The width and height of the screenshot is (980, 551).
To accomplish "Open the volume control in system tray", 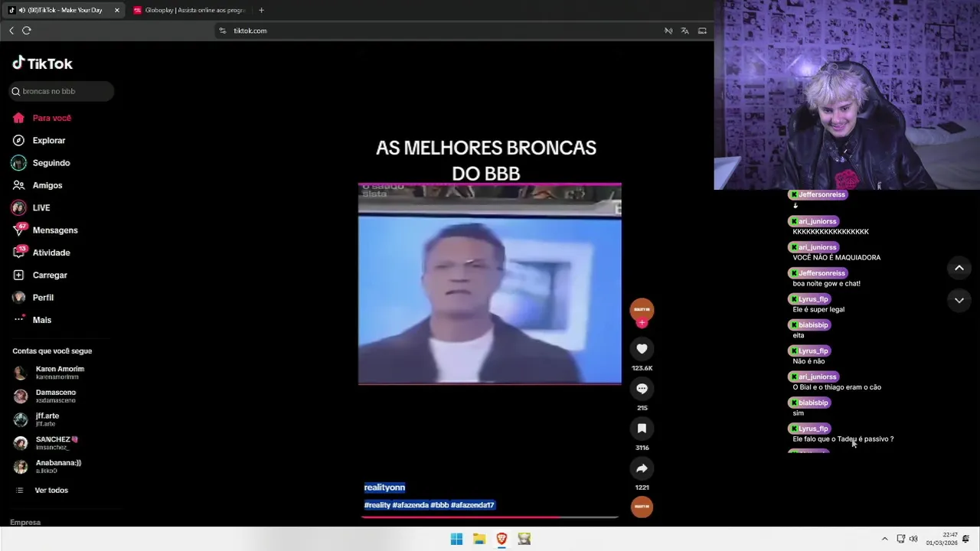I will click(913, 539).
